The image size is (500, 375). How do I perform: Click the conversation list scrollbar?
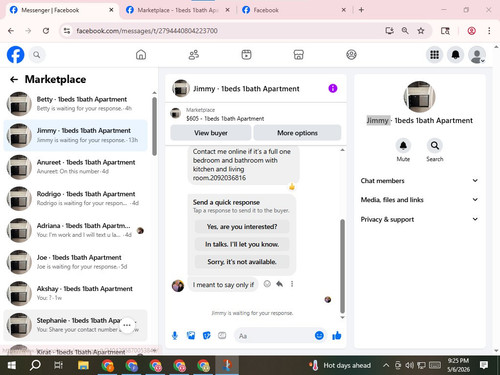tap(154, 126)
